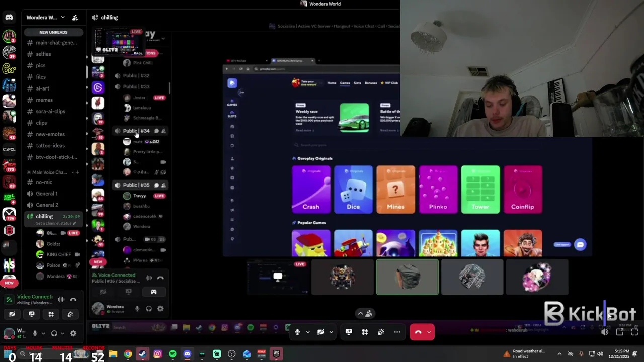
Task: Open Crash game tile
Action: [x=311, y=190]
